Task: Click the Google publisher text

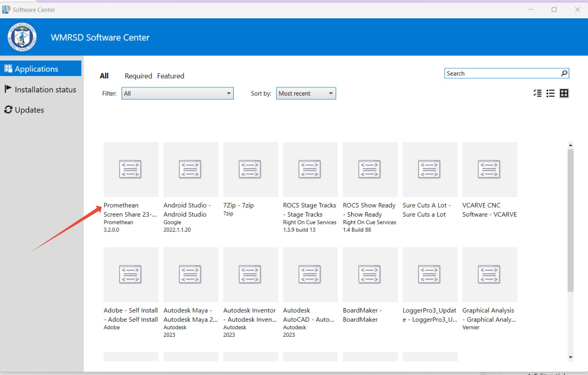Action: (x=173, y=223)
